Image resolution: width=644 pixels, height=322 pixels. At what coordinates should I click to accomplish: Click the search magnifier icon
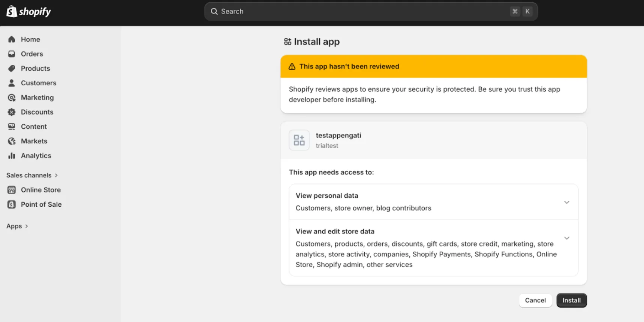tap(214, 12)
